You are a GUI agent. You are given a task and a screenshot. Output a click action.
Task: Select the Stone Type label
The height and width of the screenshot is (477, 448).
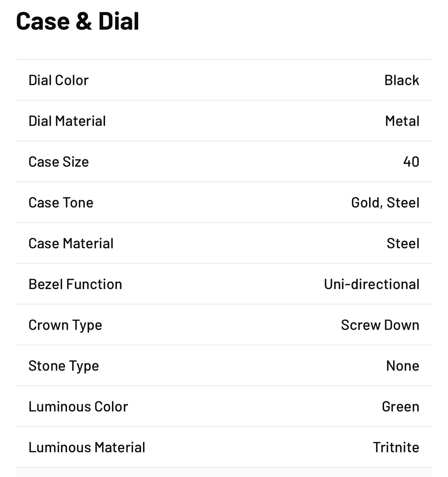(x=63, y=366)
